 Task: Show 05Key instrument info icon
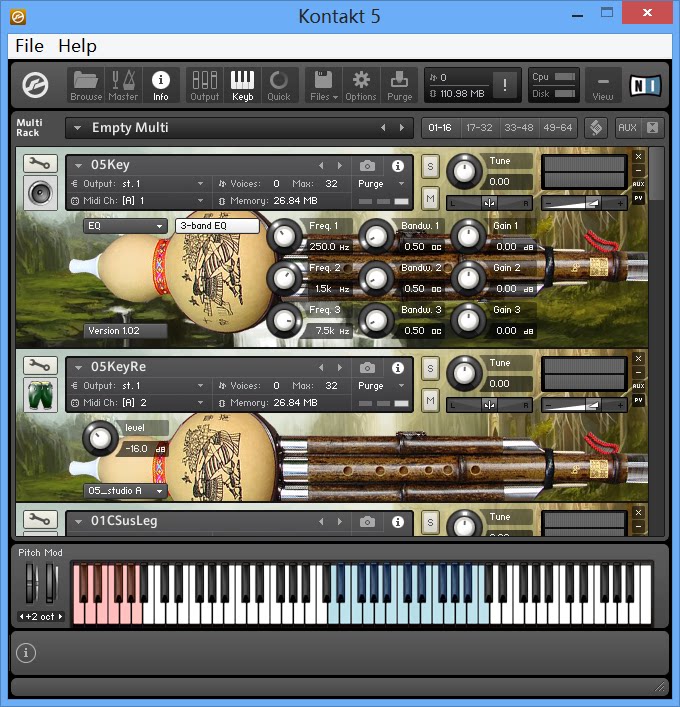click(398, 166)
